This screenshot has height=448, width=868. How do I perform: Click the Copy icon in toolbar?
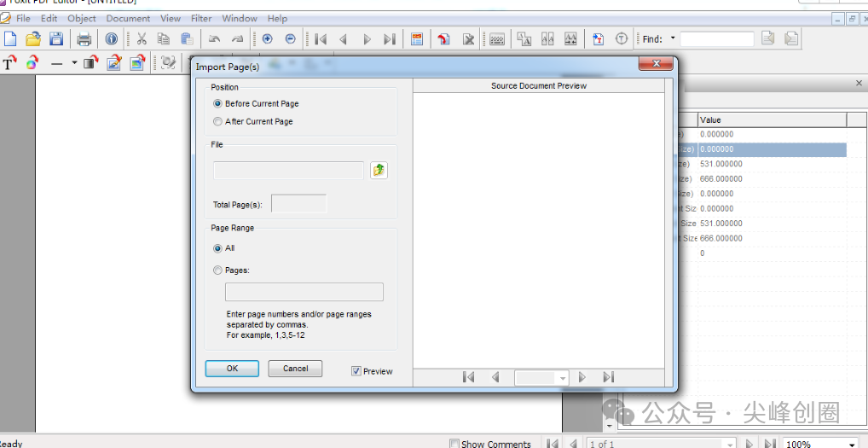point(164,38)
